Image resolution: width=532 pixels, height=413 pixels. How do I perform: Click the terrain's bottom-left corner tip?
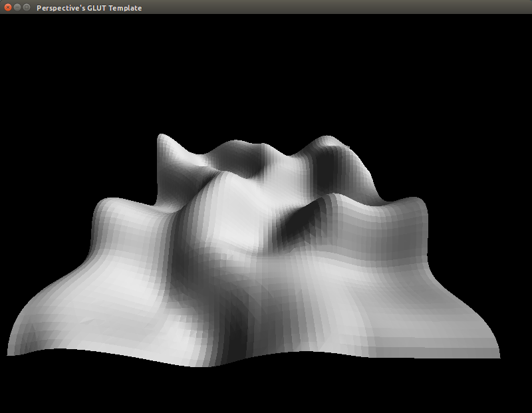(9, 354)
